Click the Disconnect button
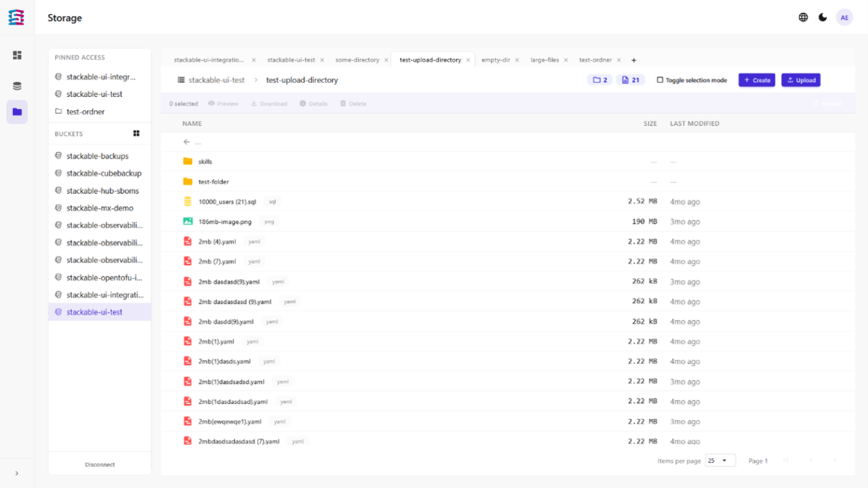Image resolution: width=868 pixels, height=488 pixels. point(100,465)
